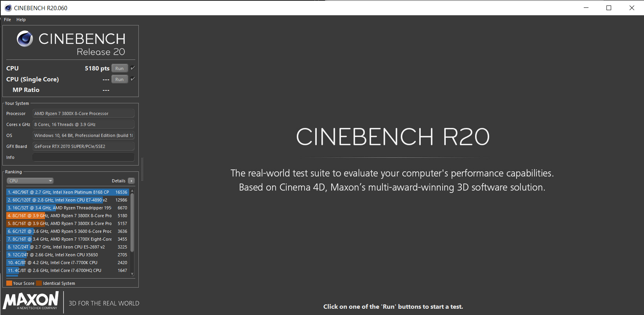
Task: Click the ranking list vertical scrollbar
Action: coord(132,223)
